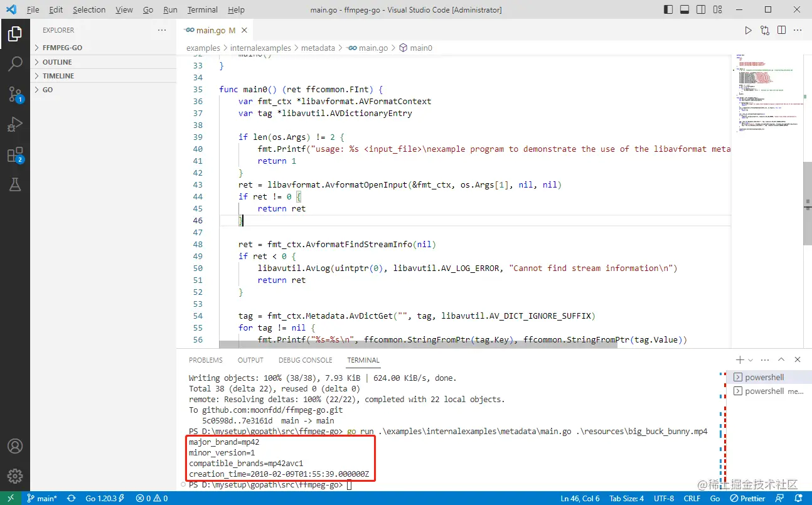Click the Run code play icon

[x=748, y=30]
